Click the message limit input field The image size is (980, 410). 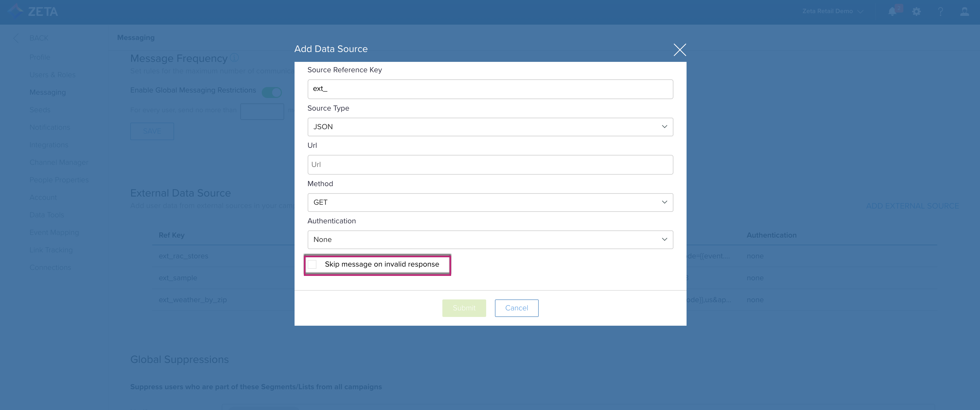(x=262, y=111)
